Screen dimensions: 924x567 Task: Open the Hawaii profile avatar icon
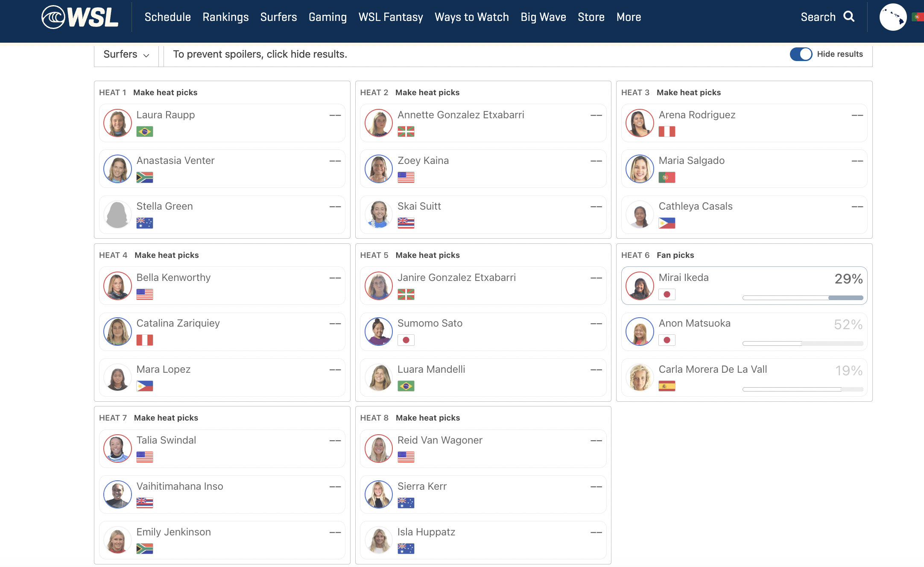893,17
